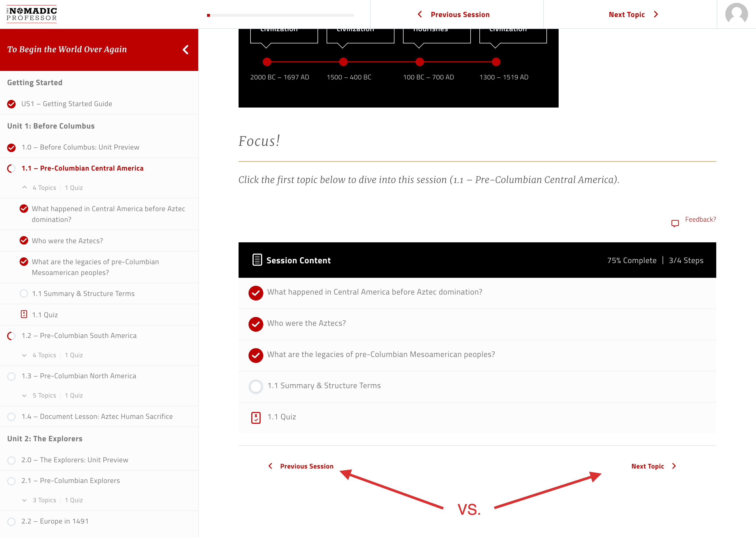Toggle the circle beside 1.4 Document Lesson
756x538 pixels.
[11, 417]
